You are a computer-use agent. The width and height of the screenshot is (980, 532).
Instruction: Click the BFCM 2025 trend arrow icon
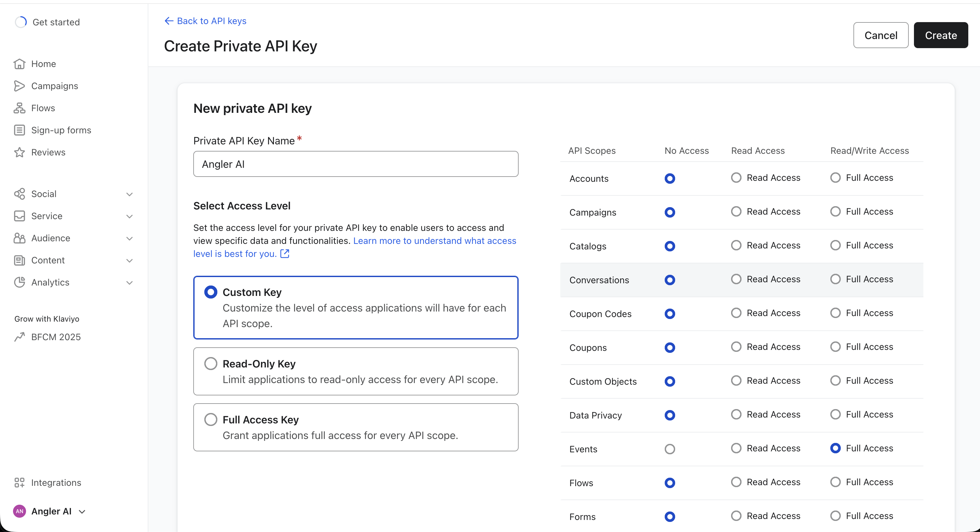coord(20,337)
